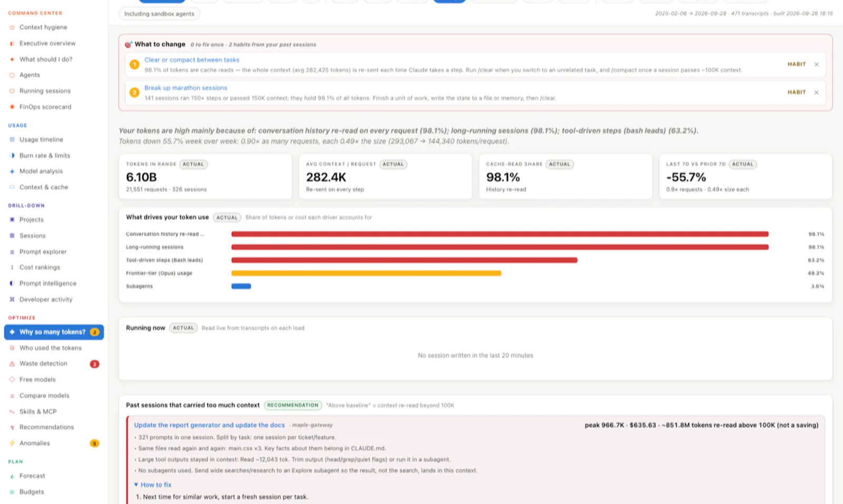This screenshot has width=843, height=504.
Task: Click the FinOps scorecard icon
Action: point(12,107)
